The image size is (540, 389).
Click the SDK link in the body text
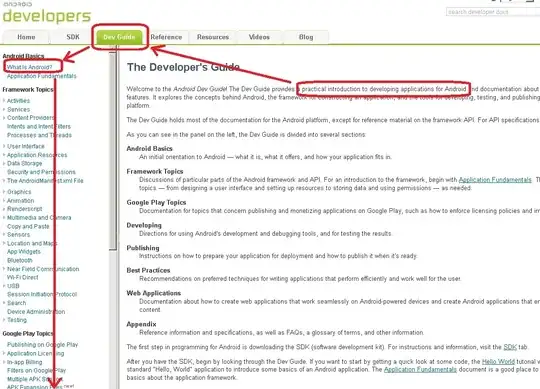click(x=510, y=347)
